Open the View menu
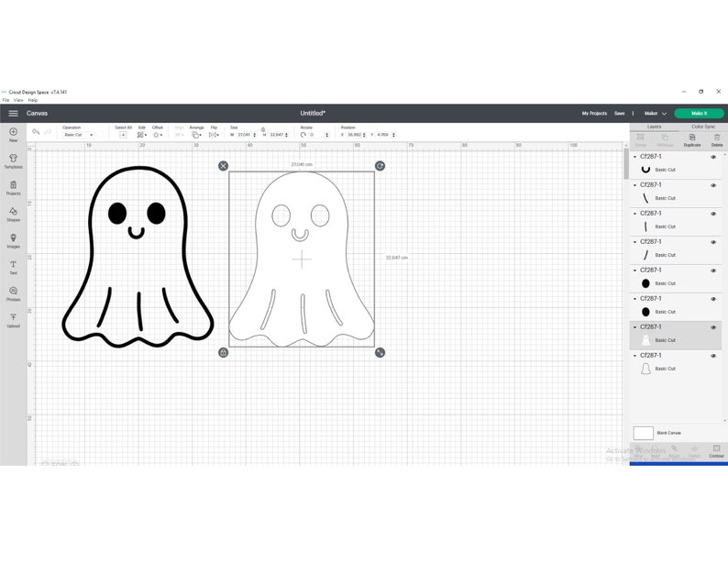Viewport: 728px width, 585px height. 18,100
